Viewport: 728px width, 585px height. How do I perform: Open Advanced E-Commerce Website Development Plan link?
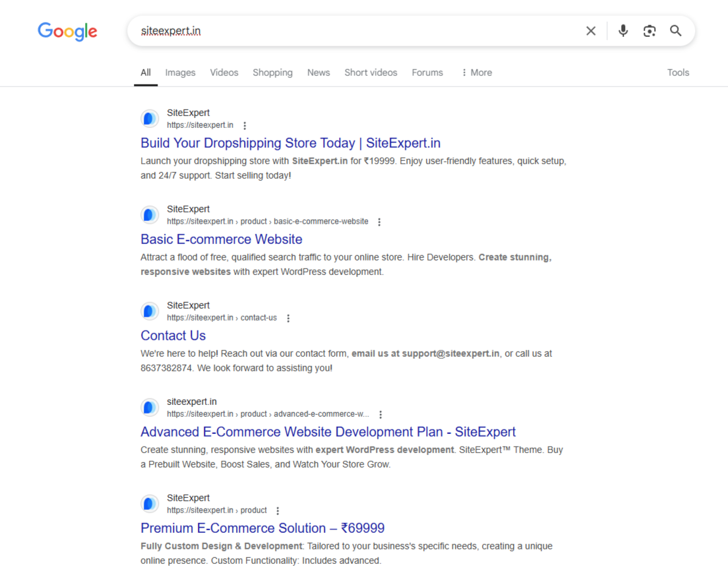328,432
